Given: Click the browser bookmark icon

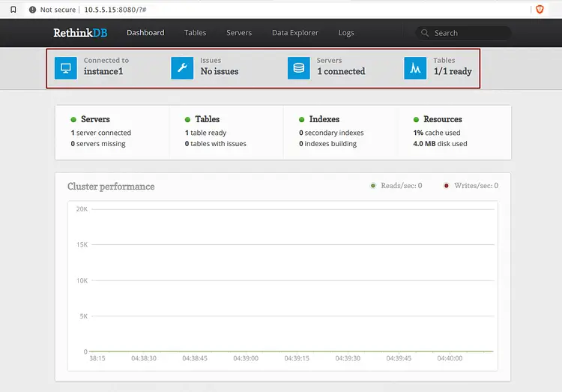Looking at the screenshot, I should click(x=13, y=10).
